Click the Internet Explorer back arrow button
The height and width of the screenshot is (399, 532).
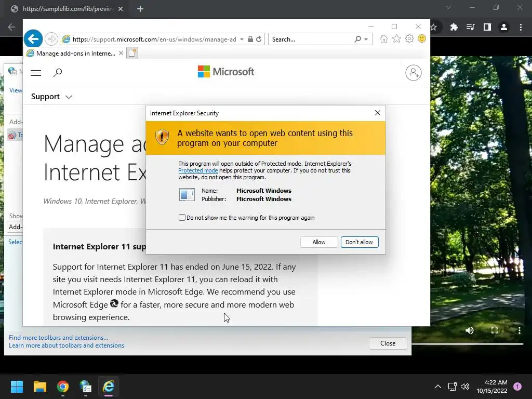tap(33, 39)
